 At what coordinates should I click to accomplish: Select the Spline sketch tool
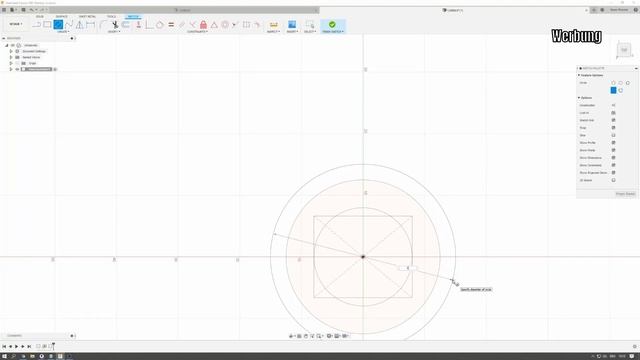[69, 24]
